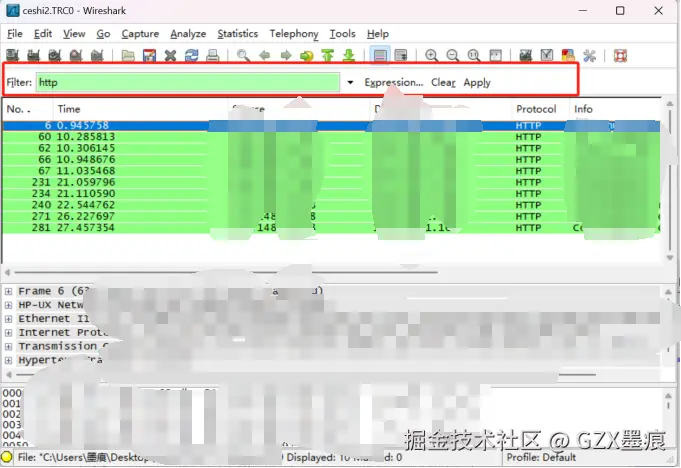Restart the running capture icon
Viewport: 681px width, 468px height.
tap(97, 55)
